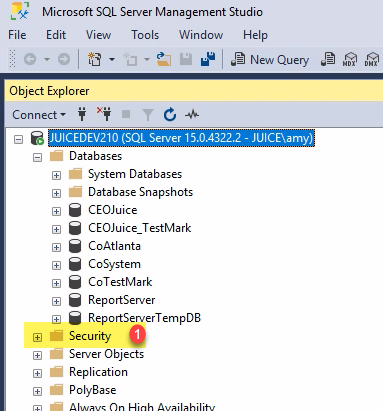Click the Activity Monitor pulse icon

(x=192, y=115)
